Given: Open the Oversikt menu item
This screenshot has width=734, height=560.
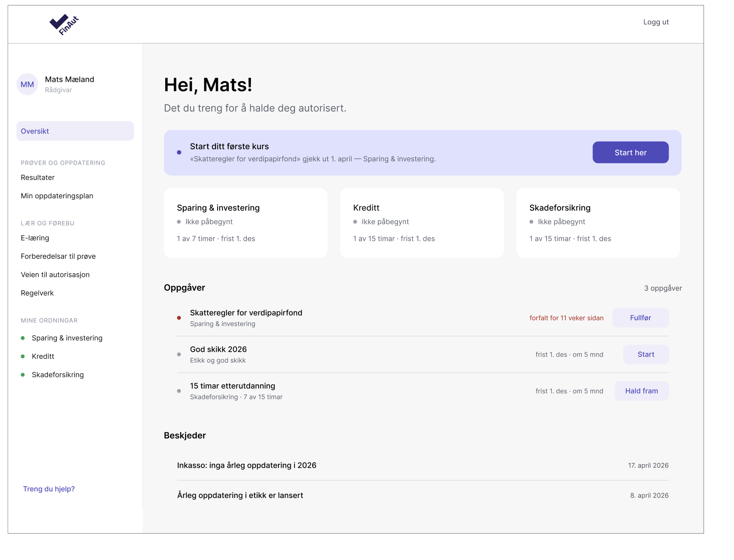Looking at the screenshot, I should (75, 131).
